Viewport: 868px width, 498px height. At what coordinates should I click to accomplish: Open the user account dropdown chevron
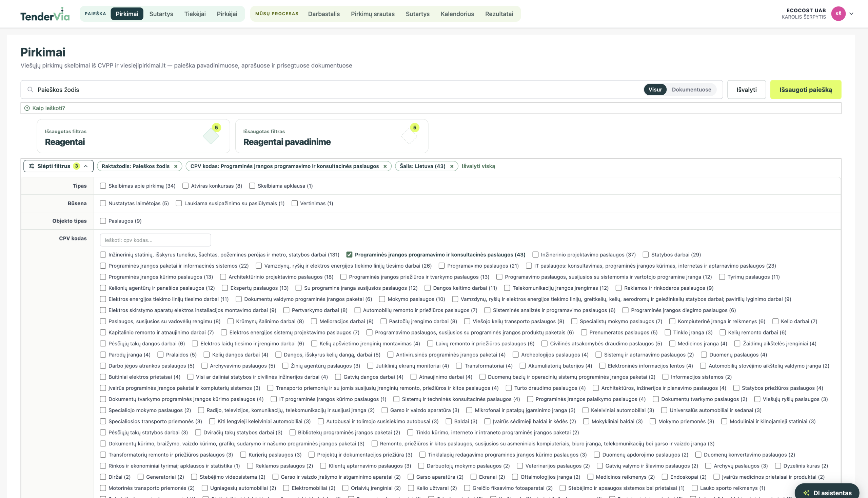pos(851,14)
